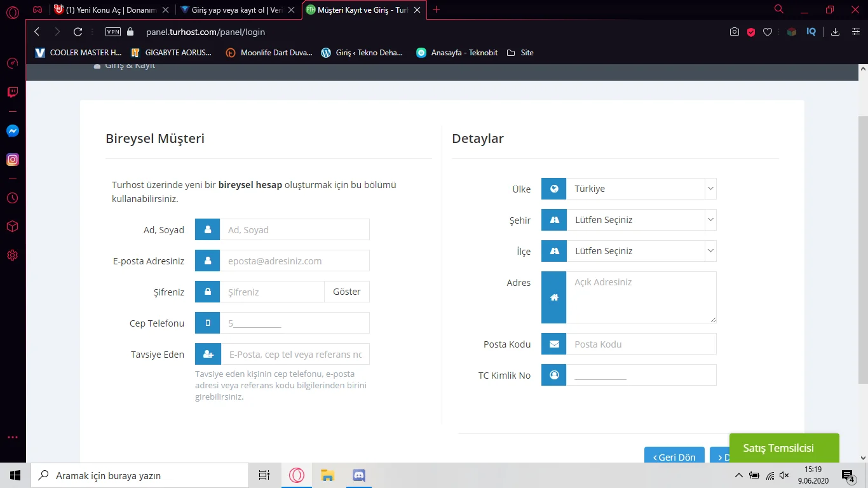The image size is (868, 488).
Task: Open Anasayfa - Teknobit bookmark
Action: point(457,53)
